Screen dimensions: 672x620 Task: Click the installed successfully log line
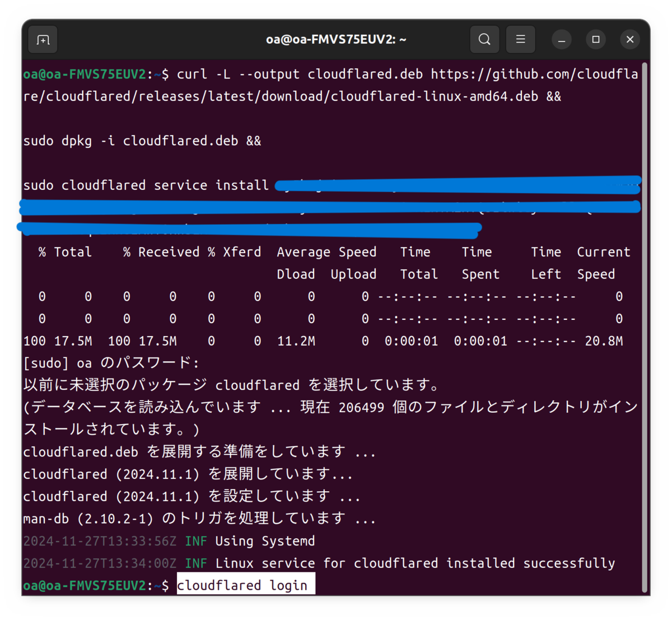319,563
